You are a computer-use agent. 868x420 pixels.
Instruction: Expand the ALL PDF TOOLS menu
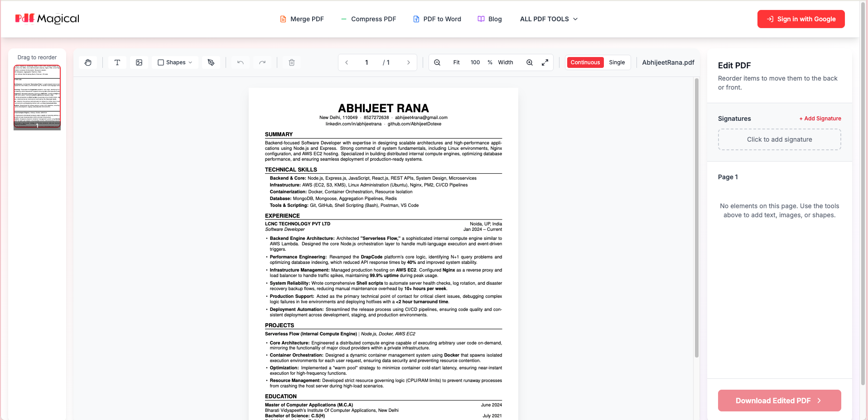548,19
